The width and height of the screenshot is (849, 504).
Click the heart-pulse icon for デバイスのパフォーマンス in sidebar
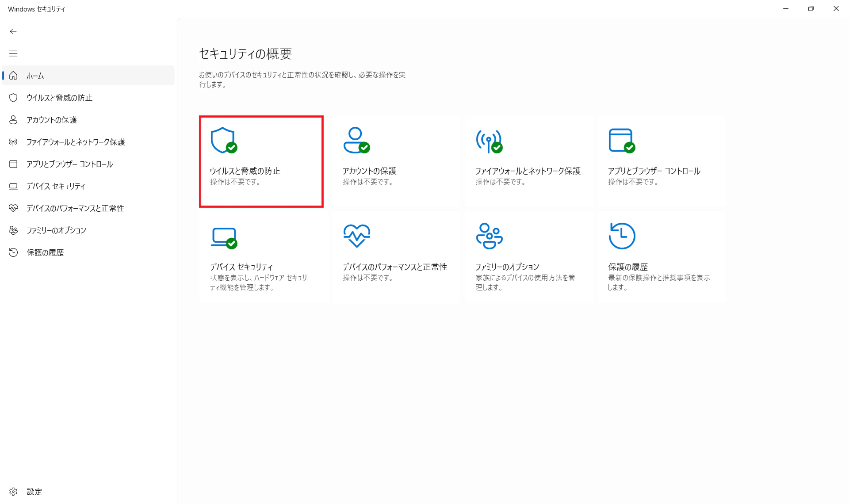13,208
